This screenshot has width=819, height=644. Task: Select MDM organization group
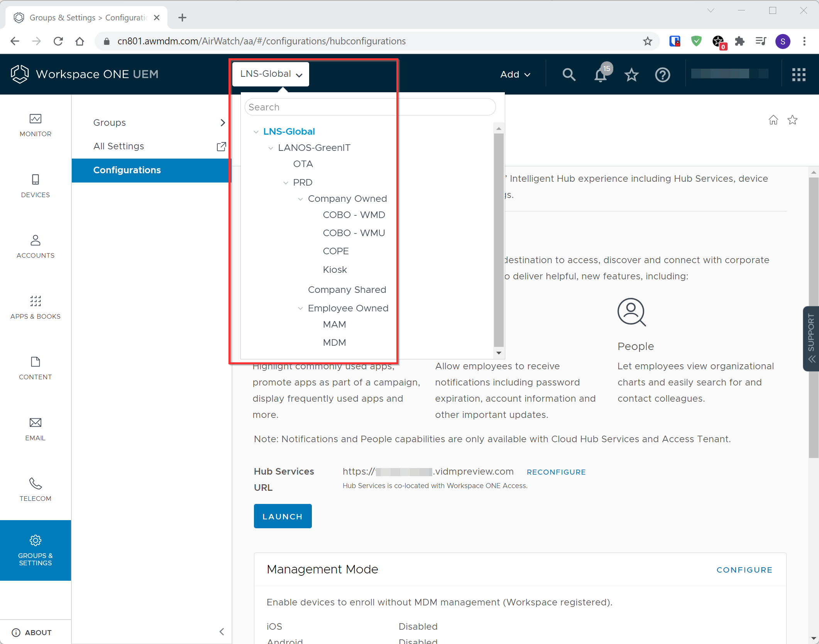[334, 343]
